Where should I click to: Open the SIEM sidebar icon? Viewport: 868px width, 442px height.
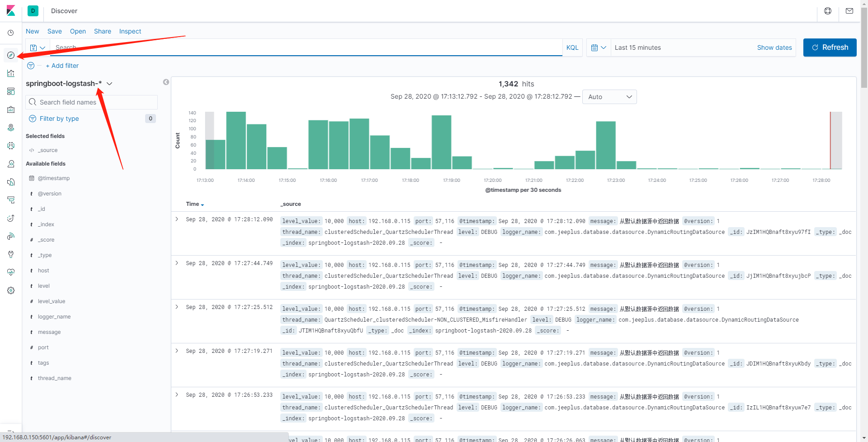(x=11, y=236)
